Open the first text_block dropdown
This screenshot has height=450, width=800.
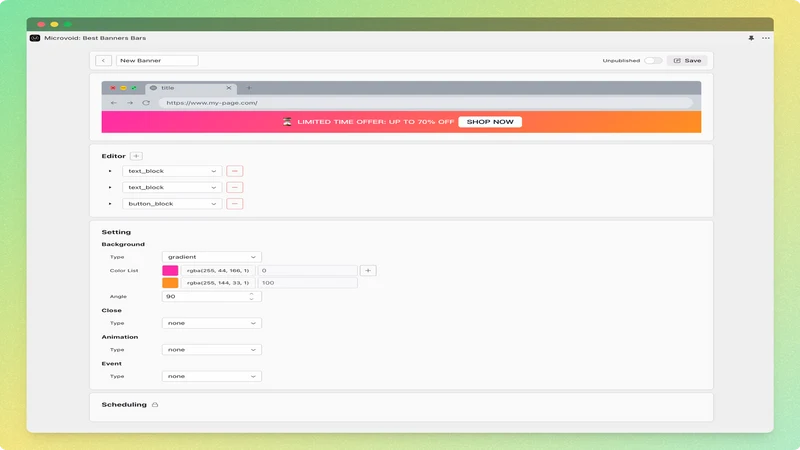pos(172,171)
